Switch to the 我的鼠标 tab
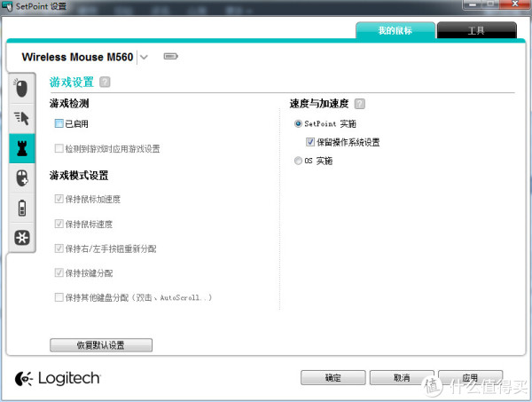The image size is (532, 402). point(395,30)
